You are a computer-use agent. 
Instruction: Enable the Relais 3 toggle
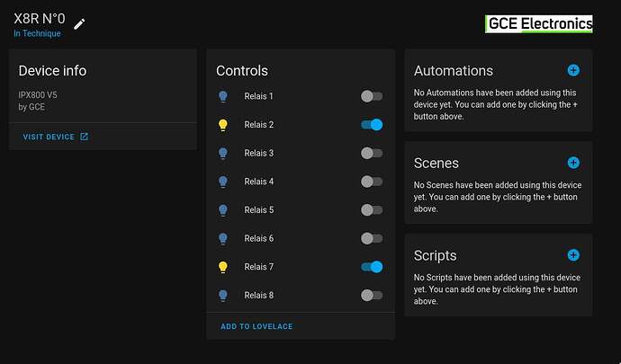click(x=372, y=153)
